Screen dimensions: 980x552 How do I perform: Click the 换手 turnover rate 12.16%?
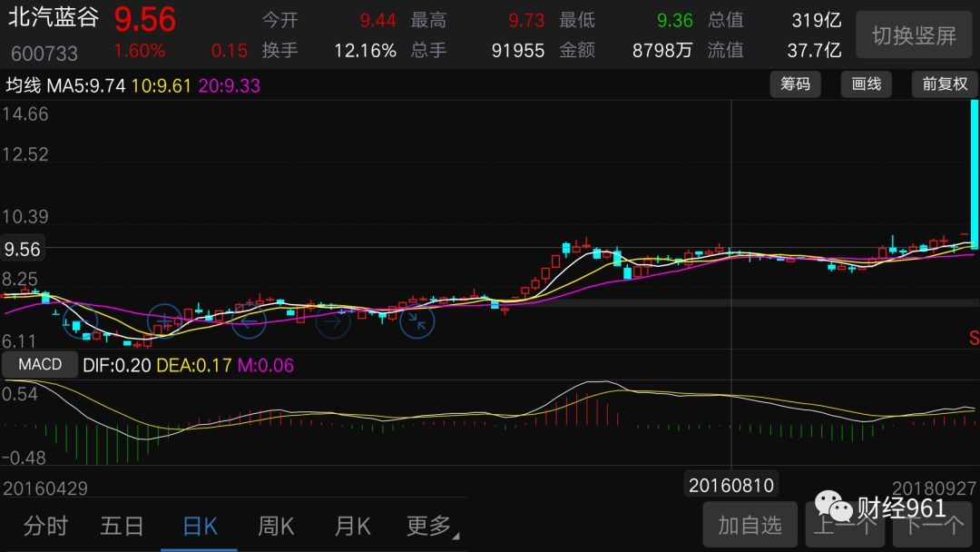coord(365,50)
